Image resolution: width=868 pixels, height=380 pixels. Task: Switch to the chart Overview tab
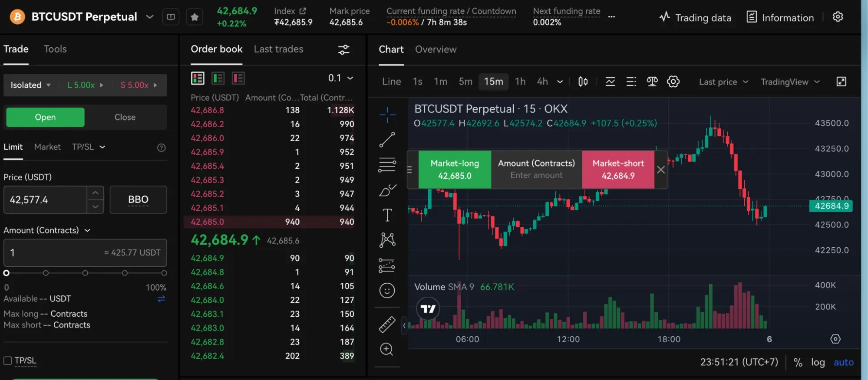[436, 49]
